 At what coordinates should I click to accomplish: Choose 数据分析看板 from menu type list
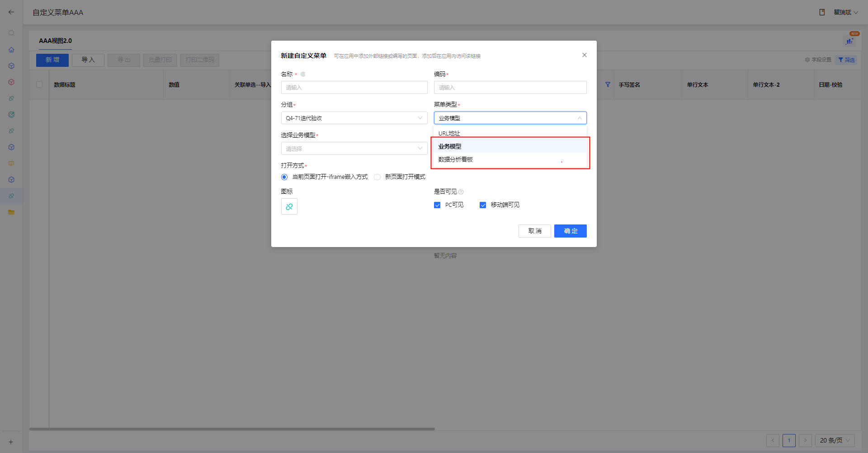[510, 159]
